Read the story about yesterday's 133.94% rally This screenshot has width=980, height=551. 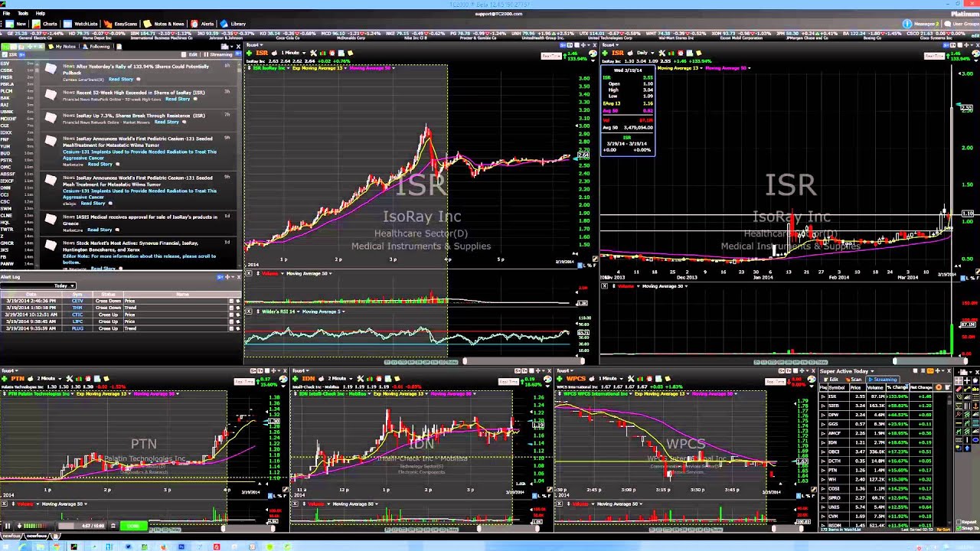(x=121, y=79)
